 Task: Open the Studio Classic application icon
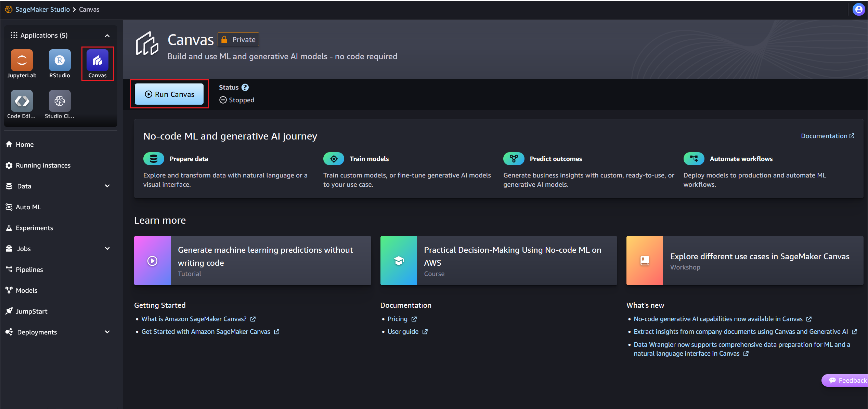[60, 101]
